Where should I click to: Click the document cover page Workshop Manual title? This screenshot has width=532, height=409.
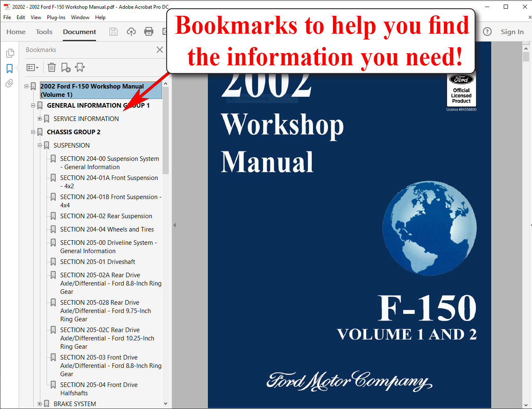click(x=283, y=143)
